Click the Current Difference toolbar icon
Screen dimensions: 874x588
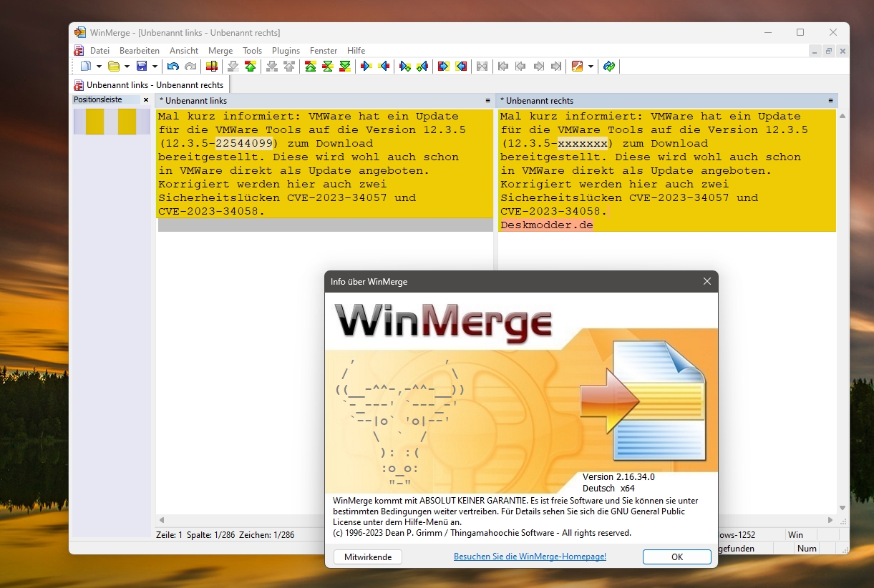click(327, 67)
